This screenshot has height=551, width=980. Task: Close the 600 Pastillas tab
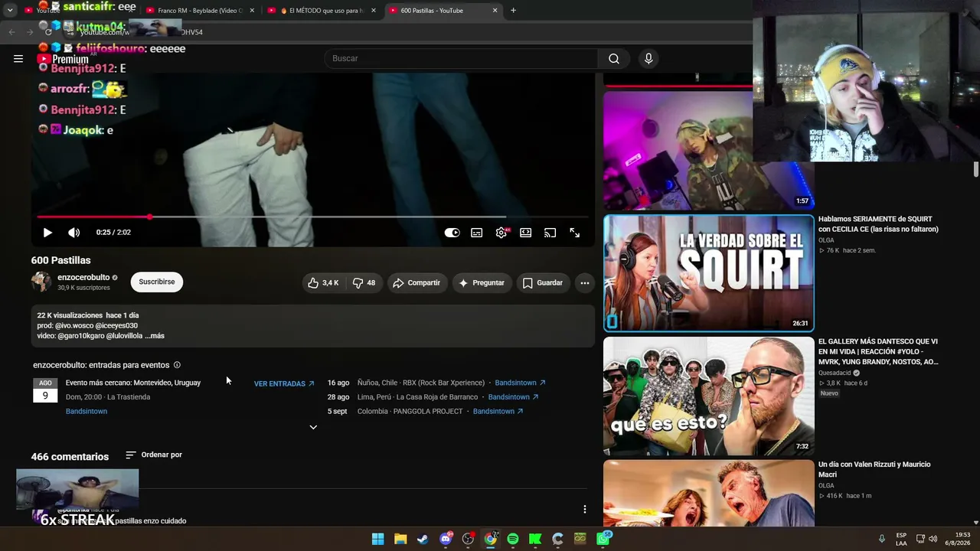point(495,11)
